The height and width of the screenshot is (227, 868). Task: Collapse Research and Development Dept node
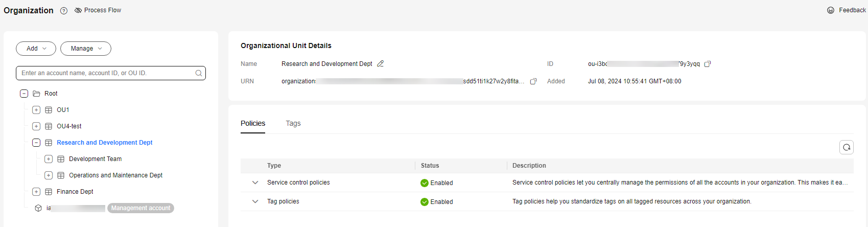(x=36, y=143)
